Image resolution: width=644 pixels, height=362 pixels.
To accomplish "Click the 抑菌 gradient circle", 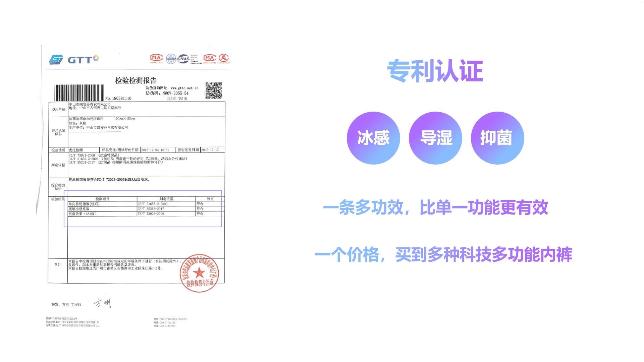I will 497,138.
